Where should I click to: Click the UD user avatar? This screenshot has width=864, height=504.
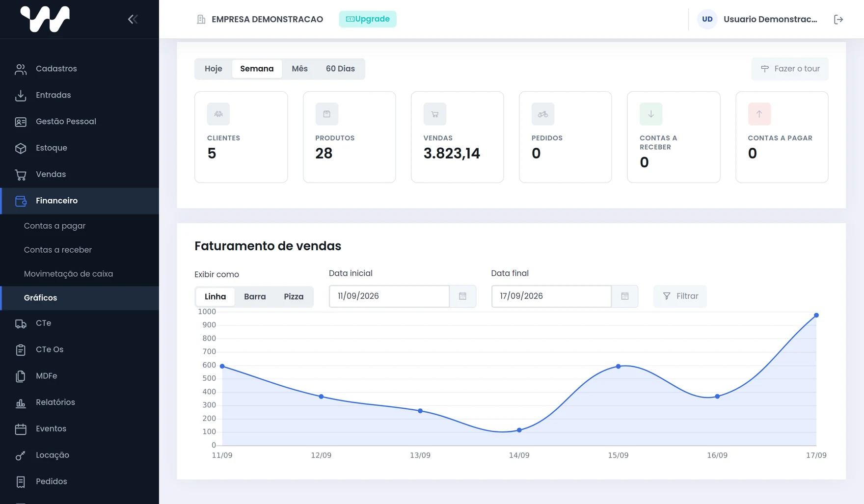tap(707, 19)
